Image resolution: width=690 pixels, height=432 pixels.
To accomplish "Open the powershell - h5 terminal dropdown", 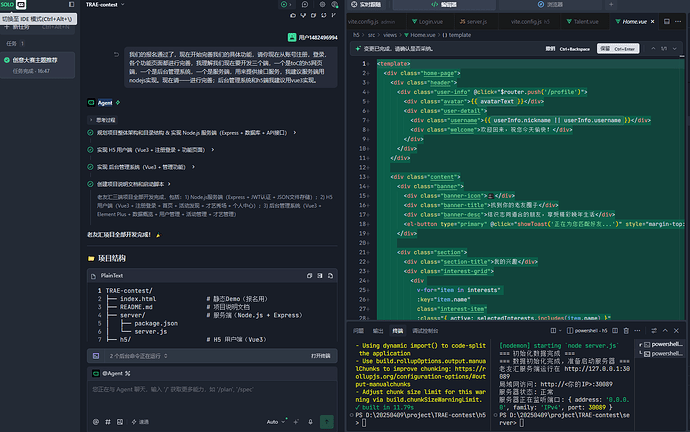I will tap(587, 330).
